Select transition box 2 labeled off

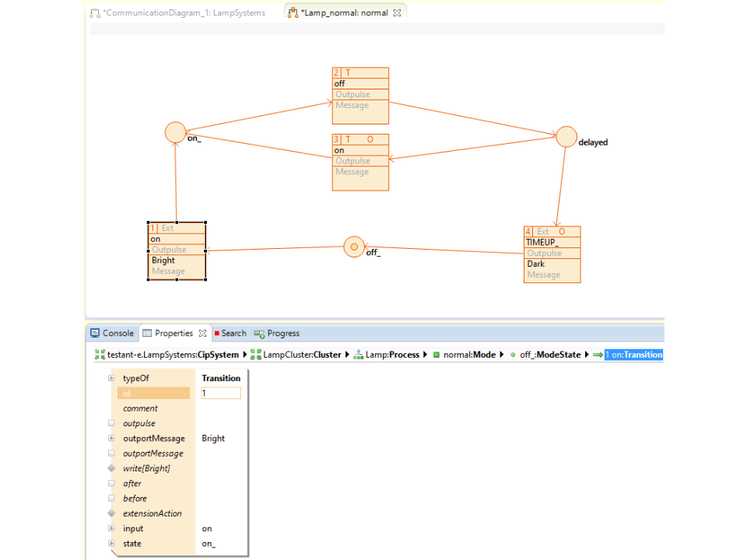tap(360, 95)
